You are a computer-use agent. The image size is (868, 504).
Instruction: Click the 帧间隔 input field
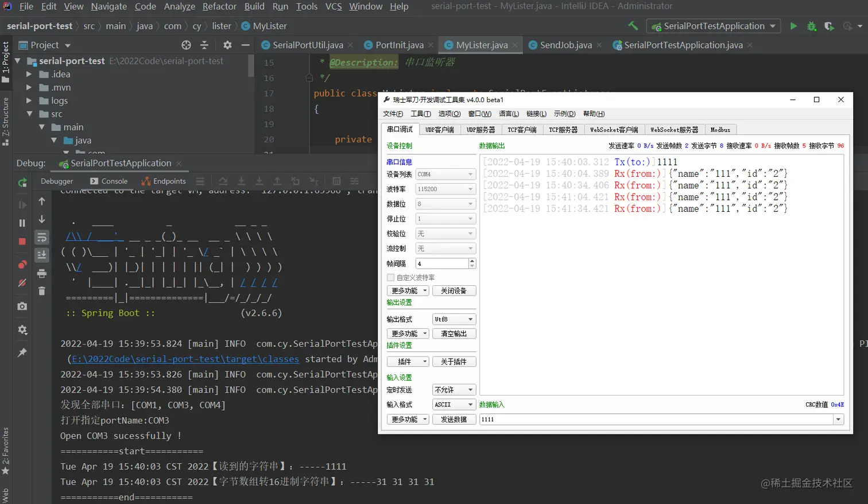click(442, 263)
